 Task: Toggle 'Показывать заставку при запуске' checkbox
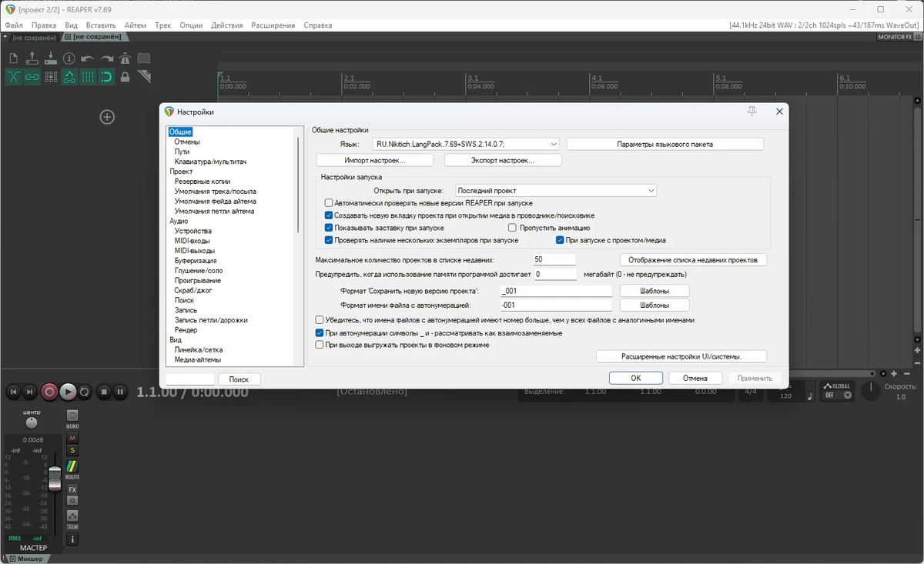pos(329,228)
